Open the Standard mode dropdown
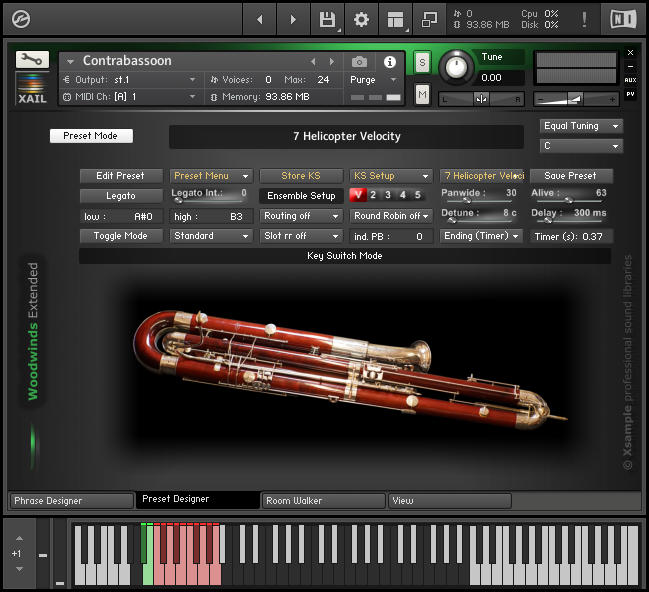Image resolution: width=649 pixels, height=592 pixels. (211, 236)
